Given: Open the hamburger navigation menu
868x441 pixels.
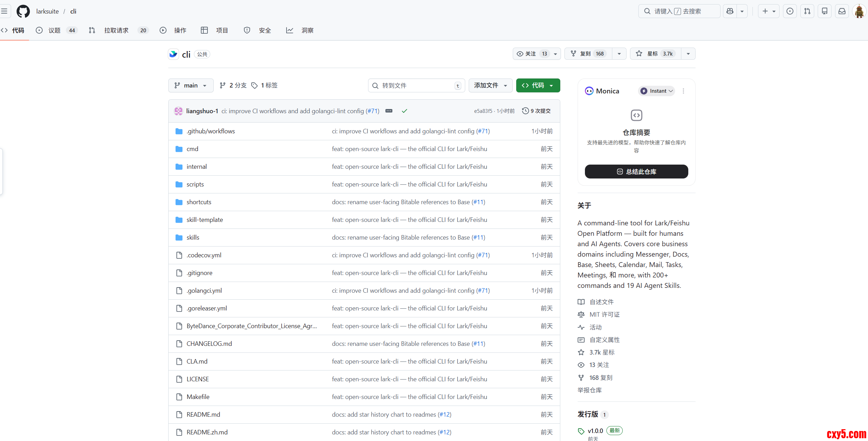Looking at the screenshot, I should 4,11.
